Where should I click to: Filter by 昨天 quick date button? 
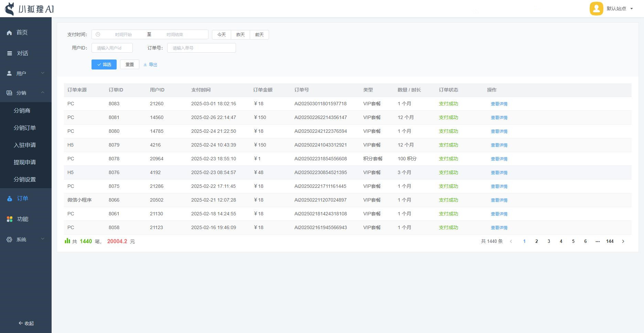coord(240,35)
